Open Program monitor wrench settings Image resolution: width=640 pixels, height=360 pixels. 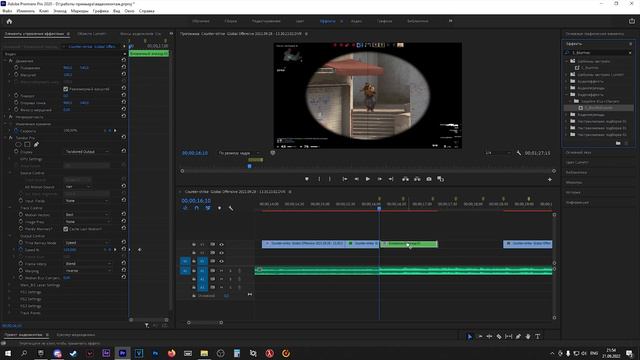click(519, 153)
